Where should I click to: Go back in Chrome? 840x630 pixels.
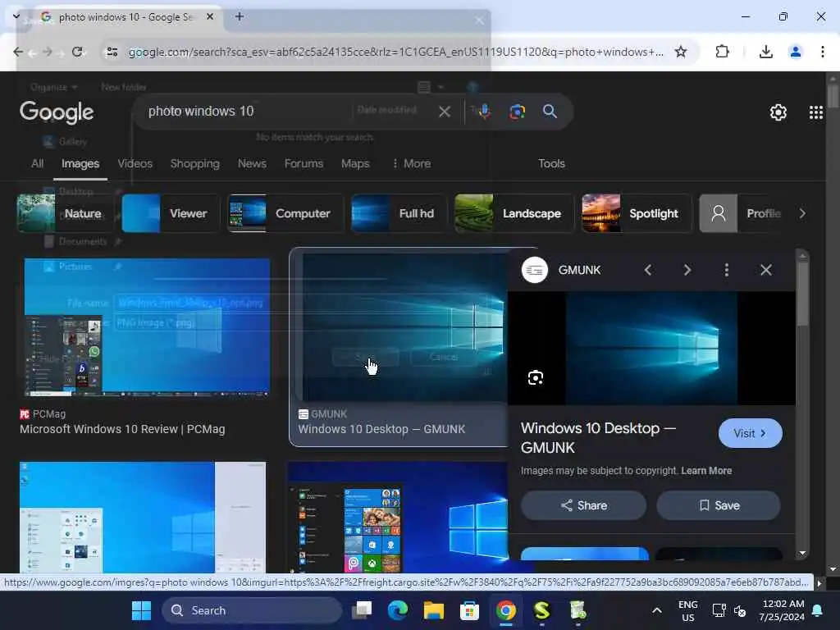tap(18, 52)
